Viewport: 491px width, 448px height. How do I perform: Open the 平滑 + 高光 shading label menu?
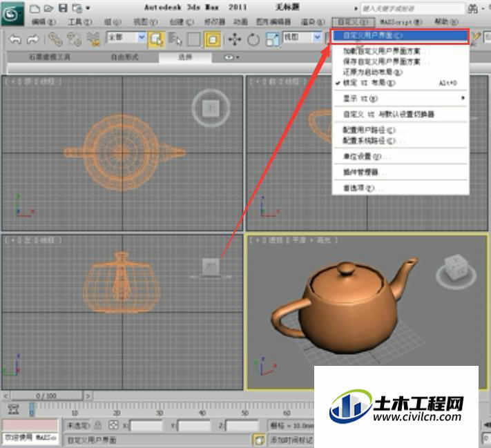[311, 240]
